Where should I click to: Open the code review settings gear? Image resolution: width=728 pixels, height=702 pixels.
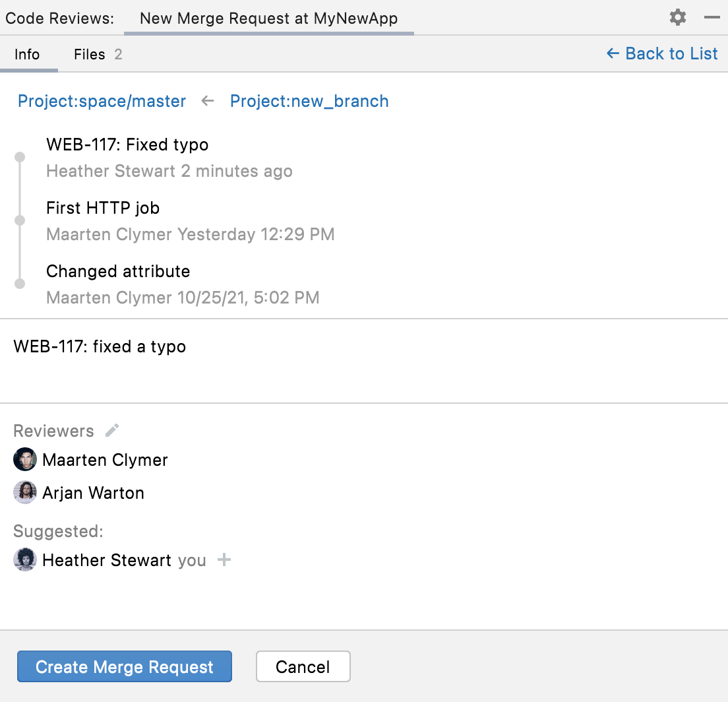pos(677,17)
